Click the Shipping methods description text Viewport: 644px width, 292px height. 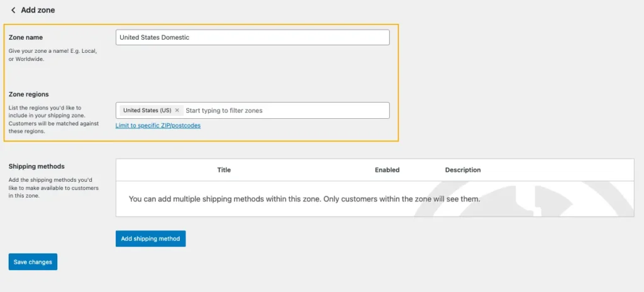coord(53,188)
